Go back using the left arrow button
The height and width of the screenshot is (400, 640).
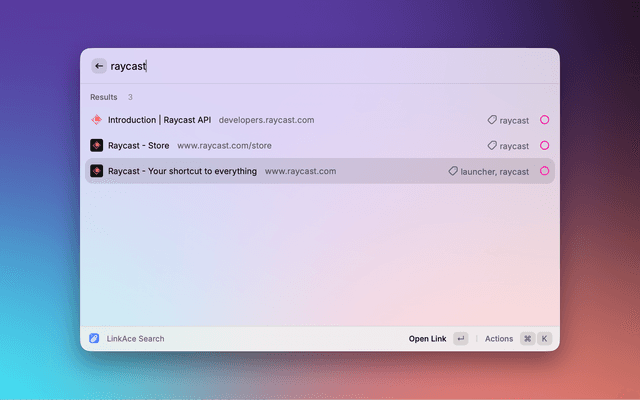(99, 66)
